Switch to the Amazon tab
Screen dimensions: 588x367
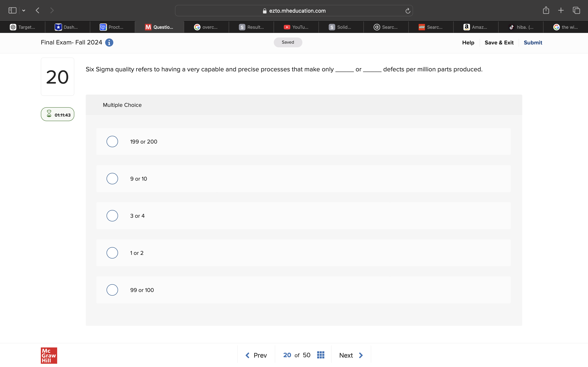tap(476, 27)
